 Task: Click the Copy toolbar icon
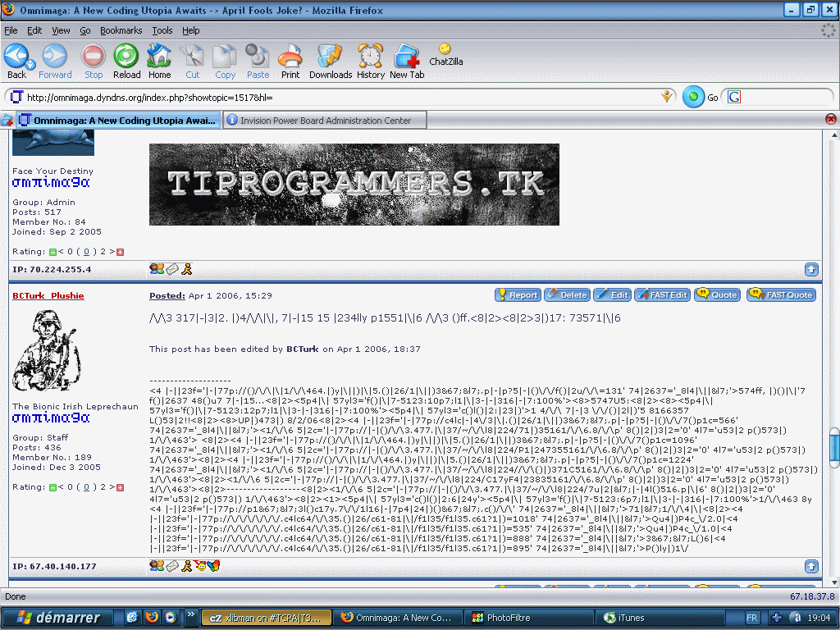[x=225, y=61]
